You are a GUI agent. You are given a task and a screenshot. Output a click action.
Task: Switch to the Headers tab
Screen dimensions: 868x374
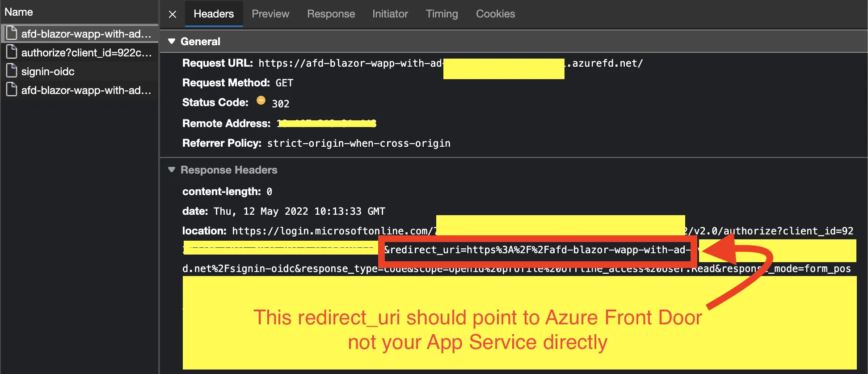(214, 14)
